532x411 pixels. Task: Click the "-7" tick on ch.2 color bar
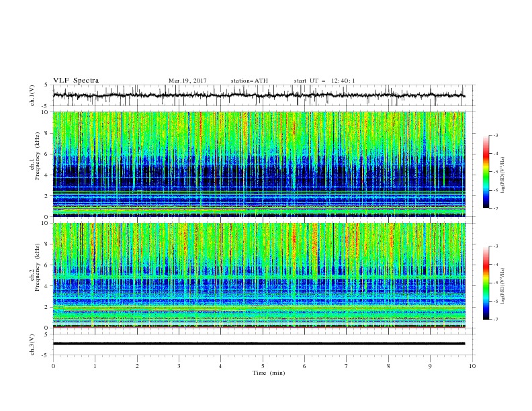point(496,319)
